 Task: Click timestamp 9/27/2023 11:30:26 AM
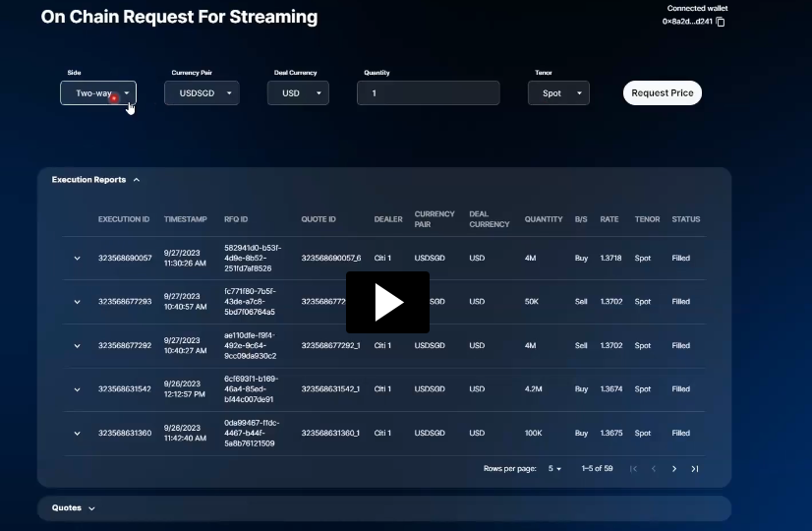[185, 258]
